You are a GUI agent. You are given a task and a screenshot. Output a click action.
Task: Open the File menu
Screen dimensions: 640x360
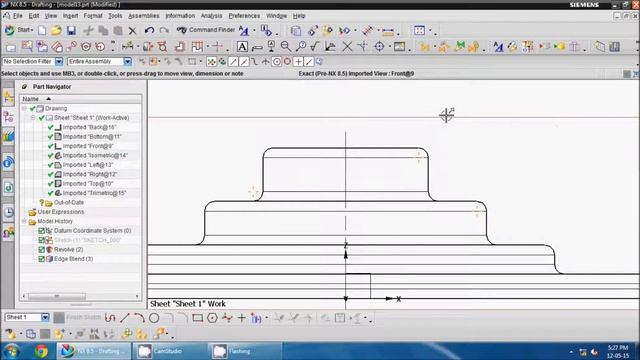coord(18,16)
